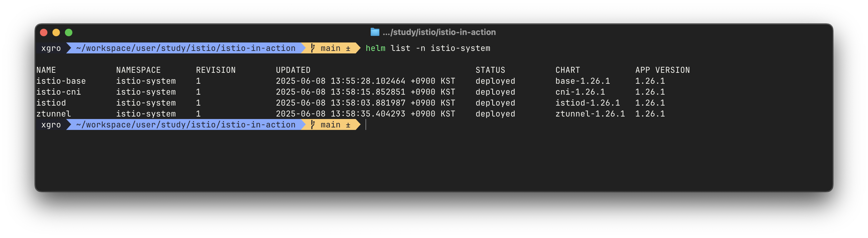Click chart name cni-1.26.1

(x=580, y=92)
